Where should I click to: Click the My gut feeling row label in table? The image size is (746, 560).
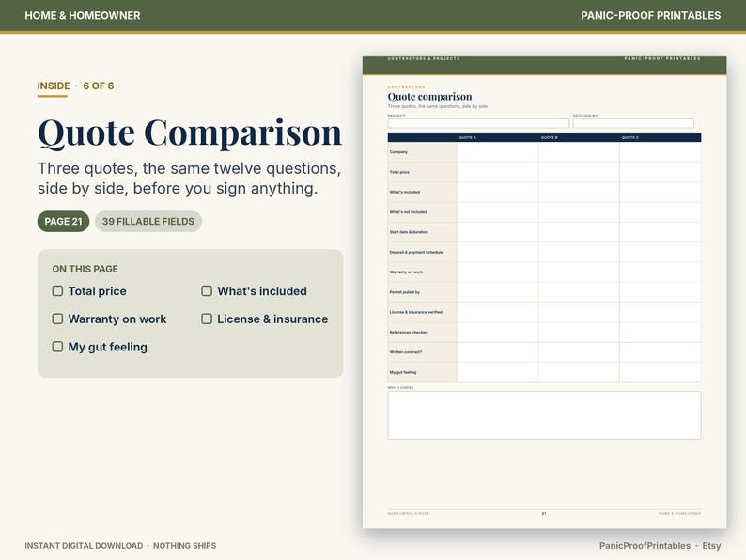pos(403,372)
